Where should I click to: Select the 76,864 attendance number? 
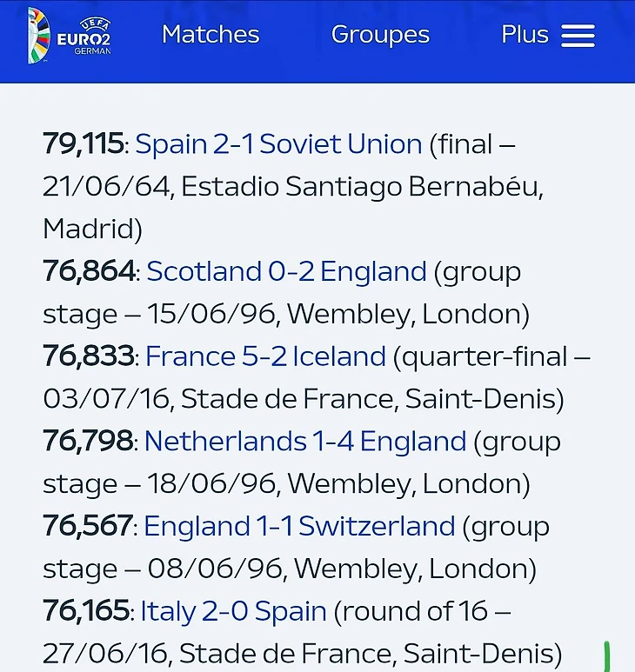[x=89, y=271]
